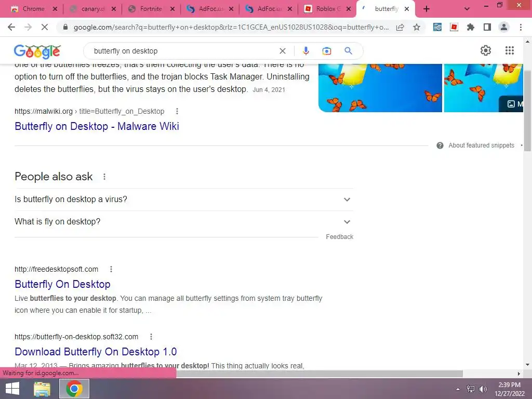The image size is (532, 399).
Task: Open the Roblox extension icon in toolbar
Action: coord(454,27)
